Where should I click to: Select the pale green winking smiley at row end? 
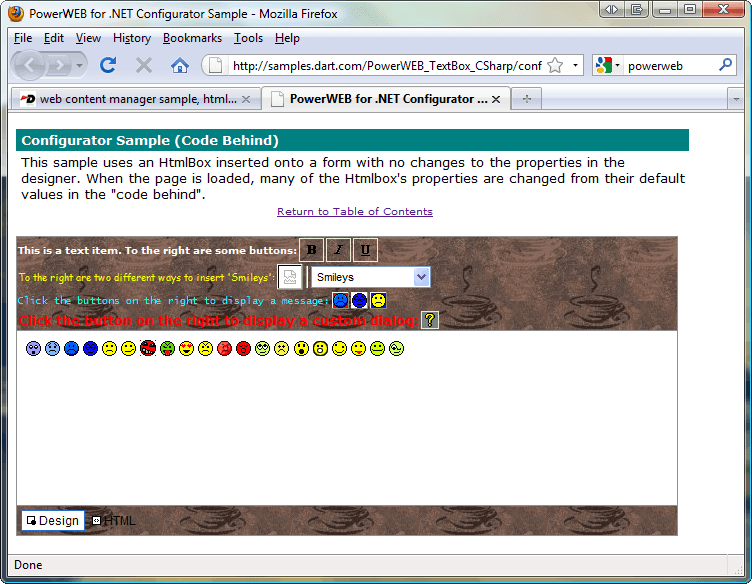(x=397, y=349)
